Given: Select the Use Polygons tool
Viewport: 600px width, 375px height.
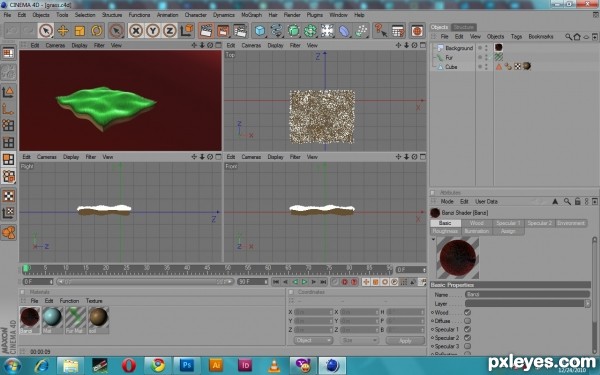Looking at the screenshot, I should tap(8, 160).
